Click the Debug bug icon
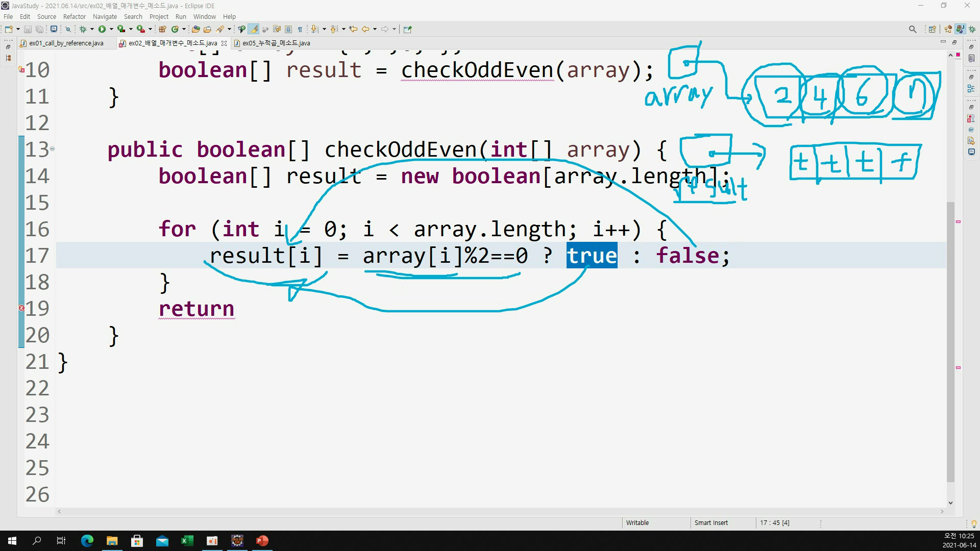980x551 pixels. 83,29
